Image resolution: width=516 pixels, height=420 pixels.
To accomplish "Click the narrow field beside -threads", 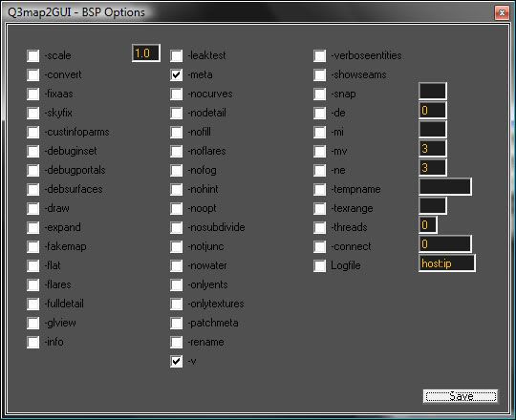I will pos(428,224).
